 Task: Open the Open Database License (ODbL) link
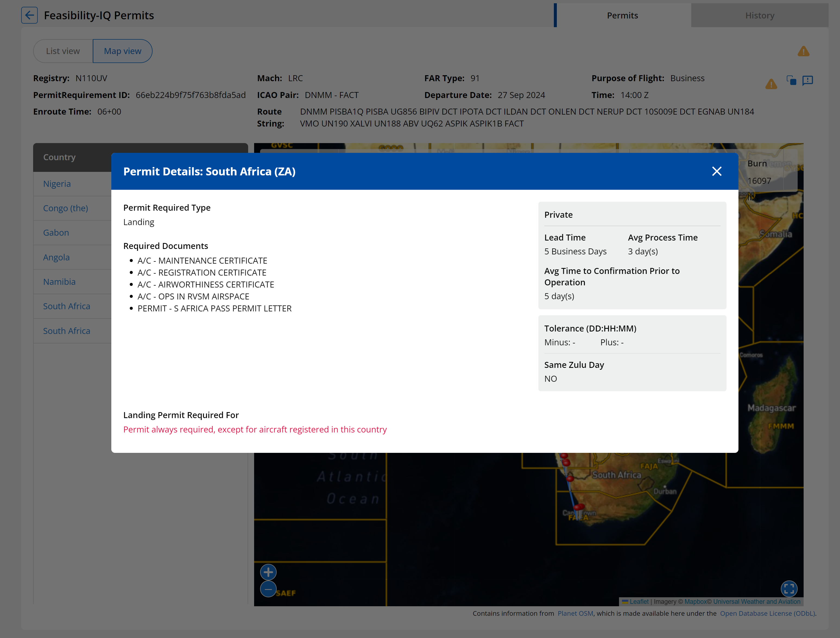[x=768, y=613]
